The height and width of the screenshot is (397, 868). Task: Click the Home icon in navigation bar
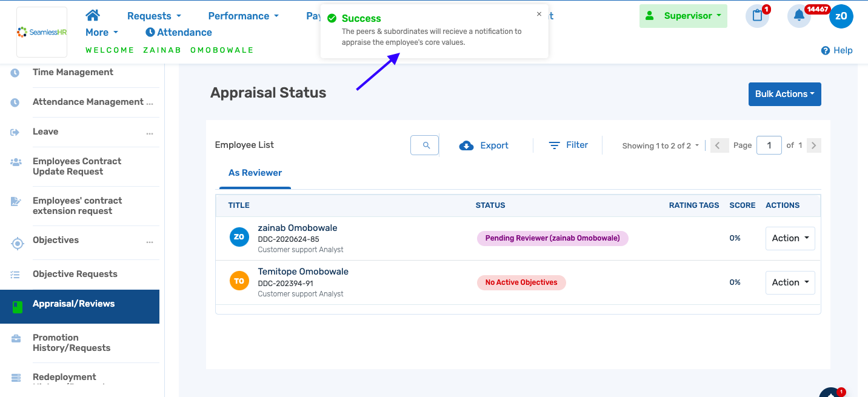[92, 15]
